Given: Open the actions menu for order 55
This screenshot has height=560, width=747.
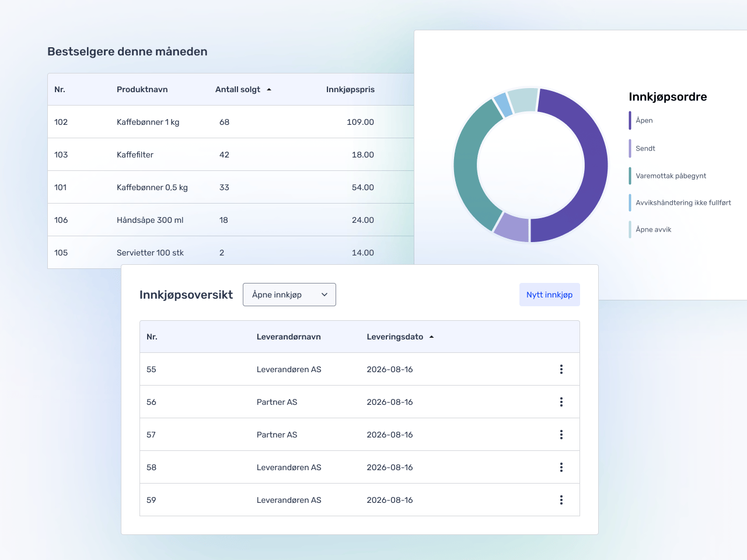Looking at the screenshot, I should (561, 369).
